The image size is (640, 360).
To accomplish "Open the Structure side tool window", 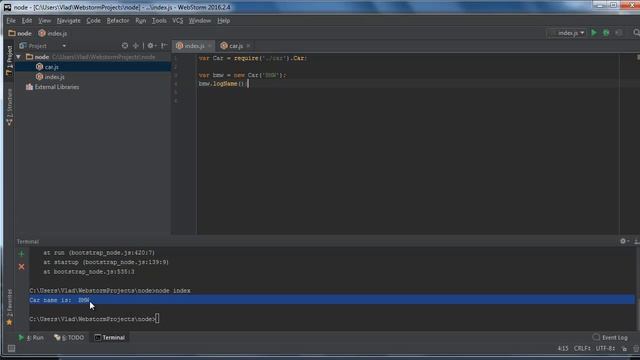I will click(9, 107).
